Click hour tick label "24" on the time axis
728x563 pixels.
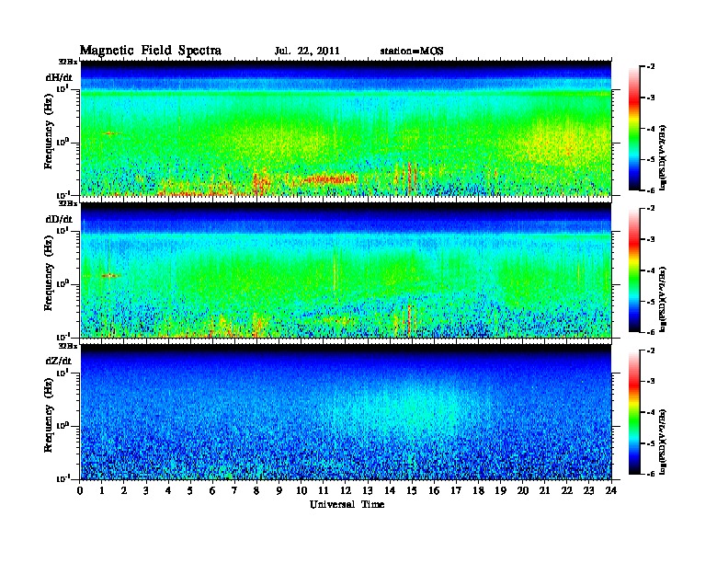coord(611,490)
